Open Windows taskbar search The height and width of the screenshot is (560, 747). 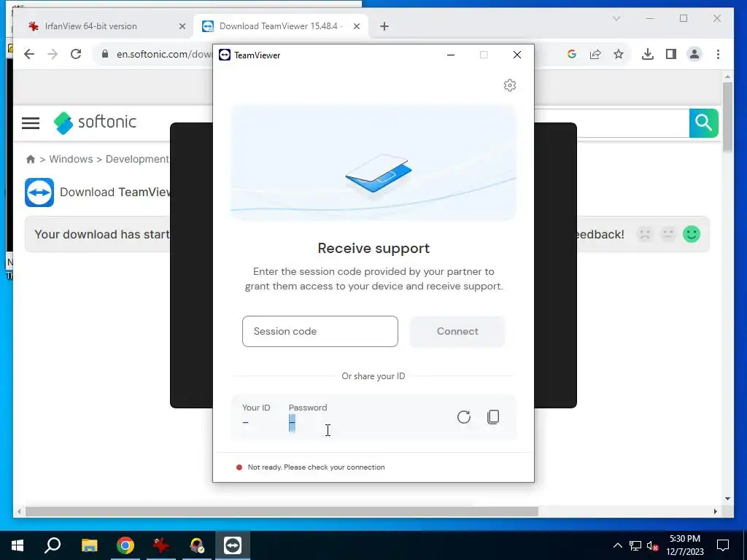click(x=53, y=545)
